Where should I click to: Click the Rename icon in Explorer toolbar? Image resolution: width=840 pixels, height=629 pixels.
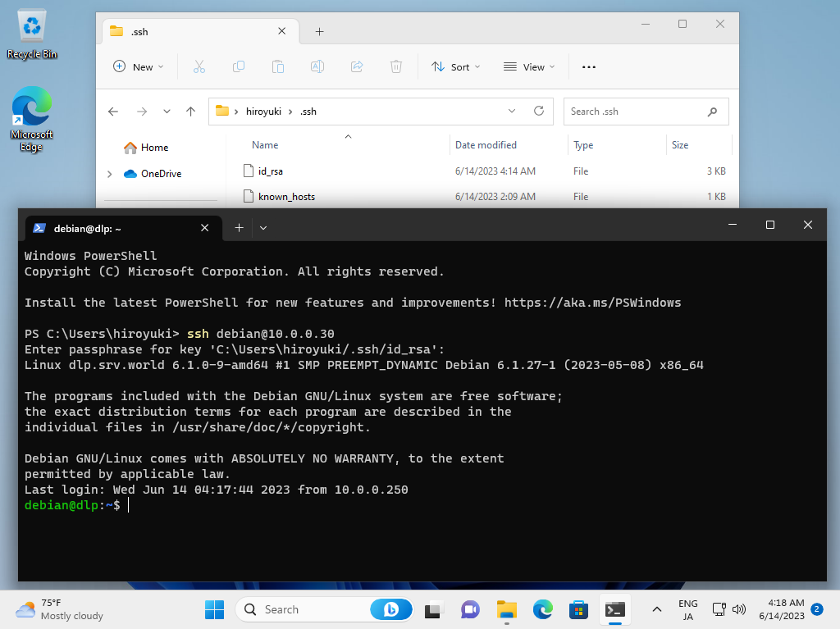pos(317,67)
